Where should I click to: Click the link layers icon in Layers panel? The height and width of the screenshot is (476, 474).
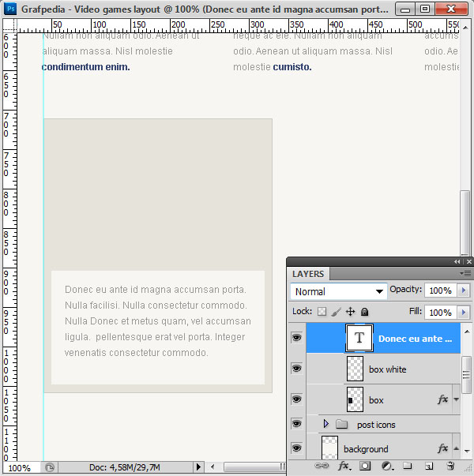coord(322,466)
